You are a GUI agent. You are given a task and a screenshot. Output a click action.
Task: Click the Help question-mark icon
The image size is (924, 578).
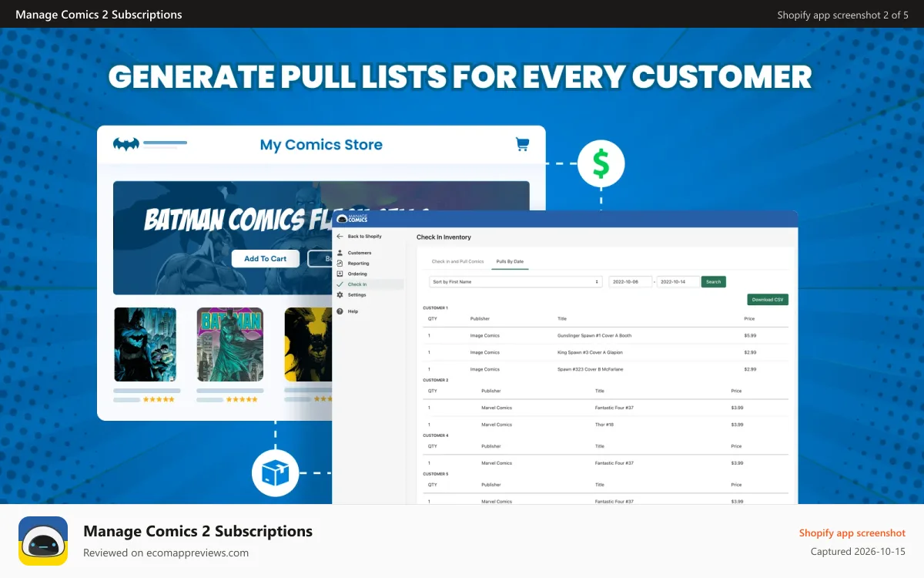pyautogui.click(x=340, y=311)
